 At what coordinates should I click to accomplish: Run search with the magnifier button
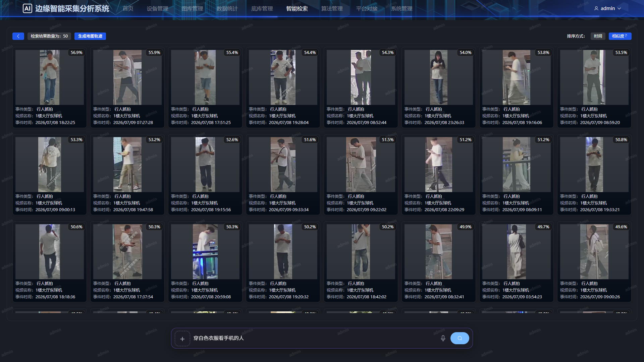tap(460, 338)
